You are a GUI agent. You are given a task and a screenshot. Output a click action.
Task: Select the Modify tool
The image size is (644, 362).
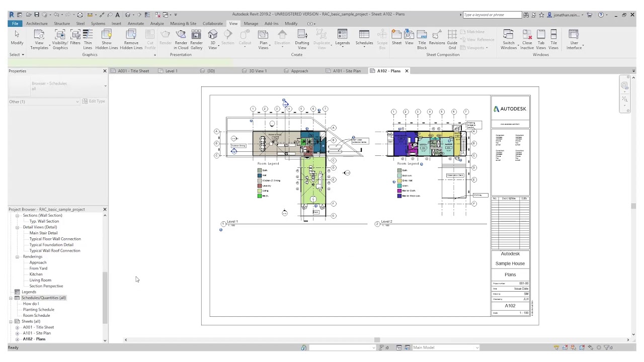tap(17, 37)
